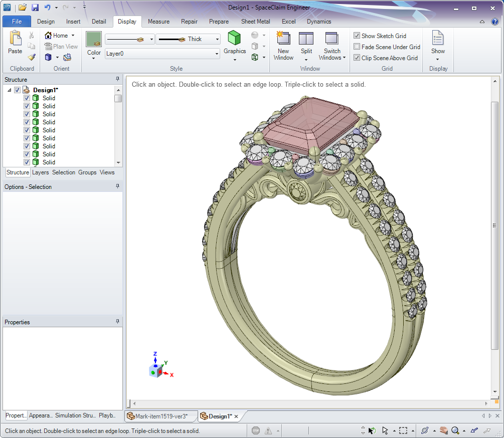Disable the Show Sketch Grid checkbox
504x438 pixels.
[357, 36]
